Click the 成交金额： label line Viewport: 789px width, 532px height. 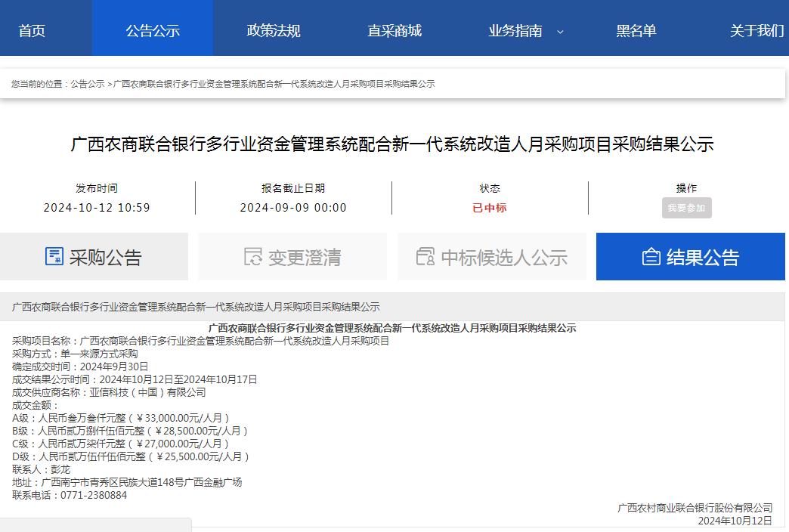[x=36, y=405]
